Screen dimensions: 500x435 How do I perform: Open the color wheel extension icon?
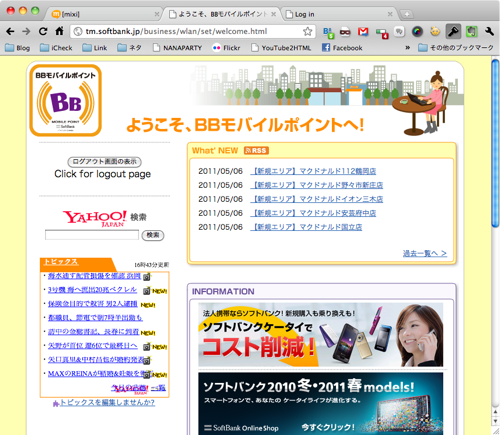(417, 32)
